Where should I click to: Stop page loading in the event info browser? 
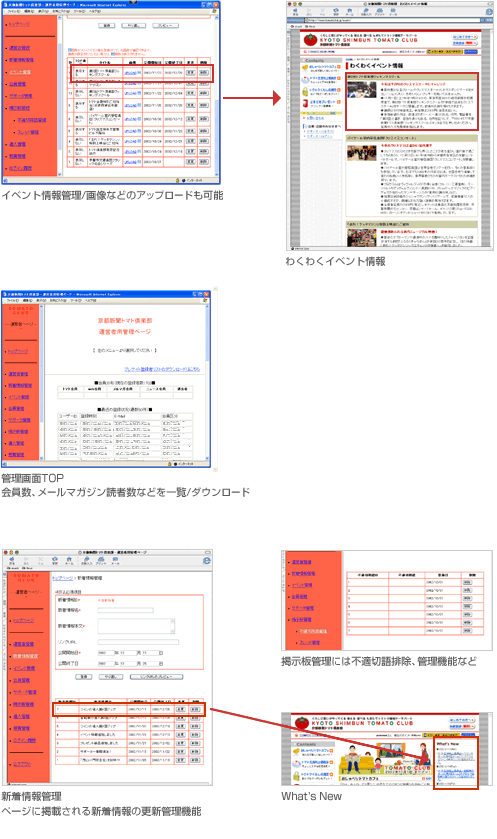click(323, 11)
